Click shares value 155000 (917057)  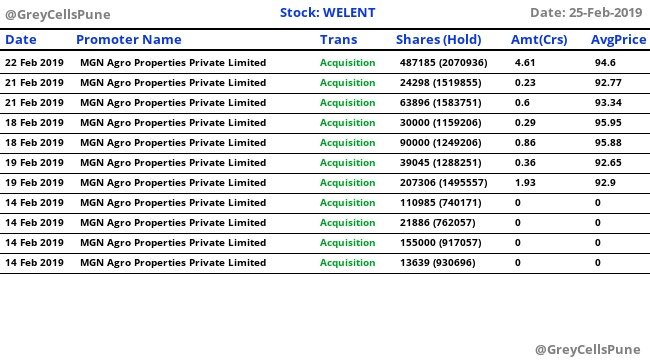point(441,243)
